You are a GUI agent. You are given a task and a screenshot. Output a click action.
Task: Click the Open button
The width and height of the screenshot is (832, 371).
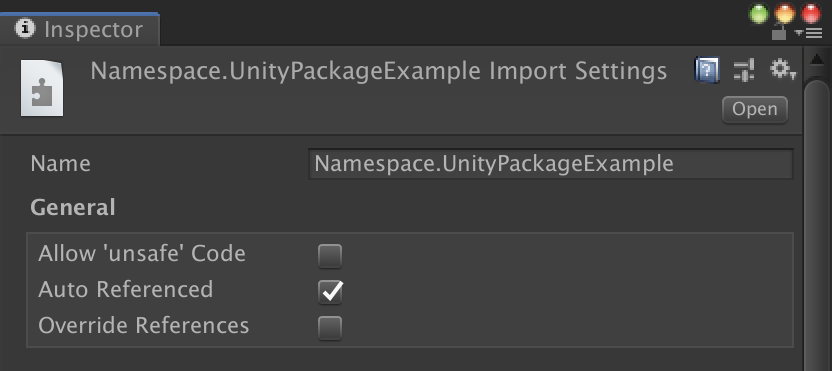(755, 109)
